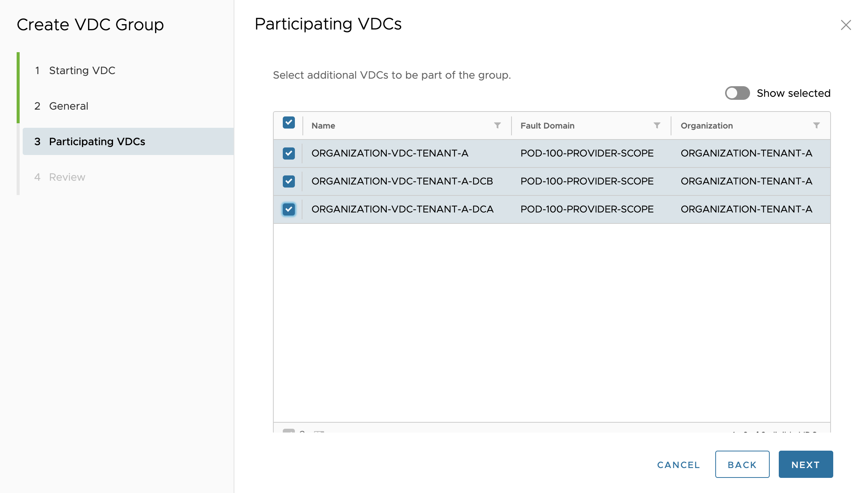Sort by the Name column header
This screenshot has width=868, height=493.
coord(323,126)
